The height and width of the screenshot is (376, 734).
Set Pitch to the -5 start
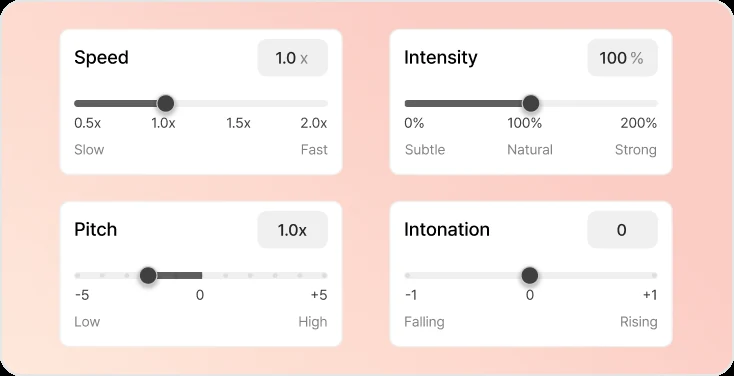[x=77, y=275]
